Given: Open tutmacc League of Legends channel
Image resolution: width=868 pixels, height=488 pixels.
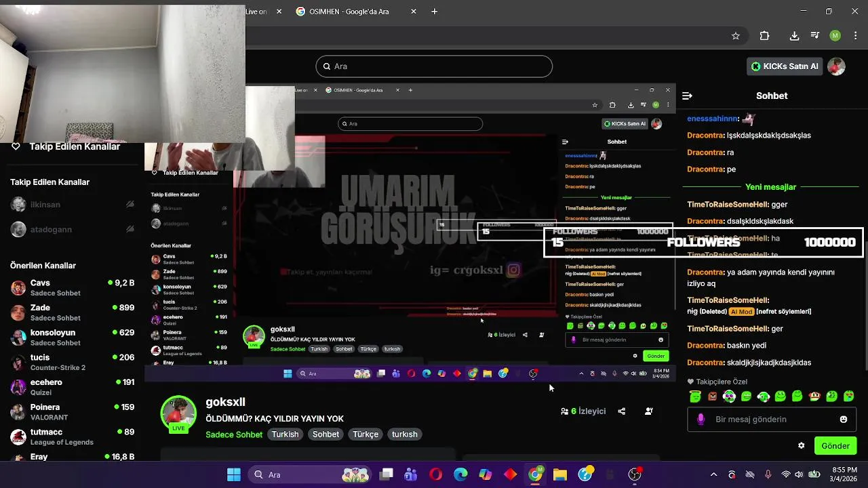Looking at the screenshot, I should pyautogui.click(x=73, y=436).
